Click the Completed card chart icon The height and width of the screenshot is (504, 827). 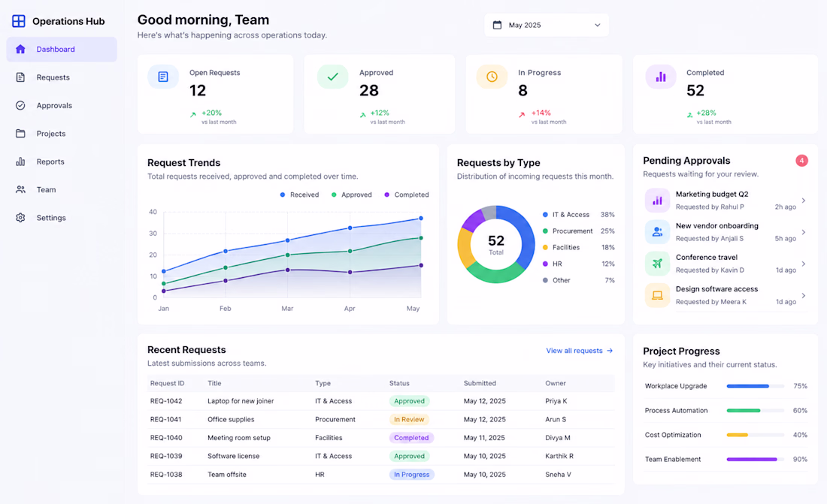pos(660,77)
